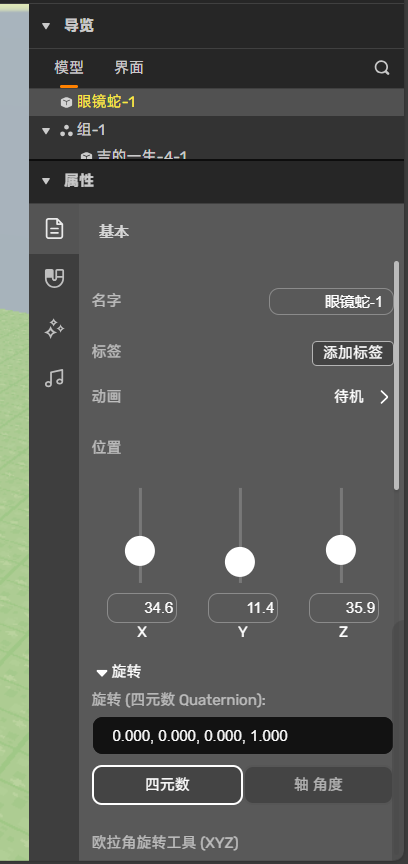This screenshot has height=864, width=408.
Task: Select the basic document properties icon
Action: 54,229
